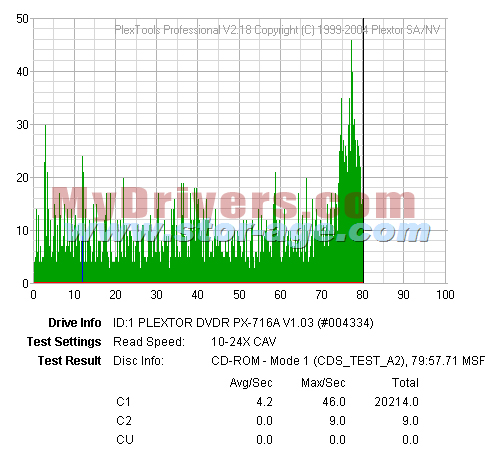Click the 'Test Result' label
Image resolution: width=494 pixels, height=457 pixels.
point(69,361)
